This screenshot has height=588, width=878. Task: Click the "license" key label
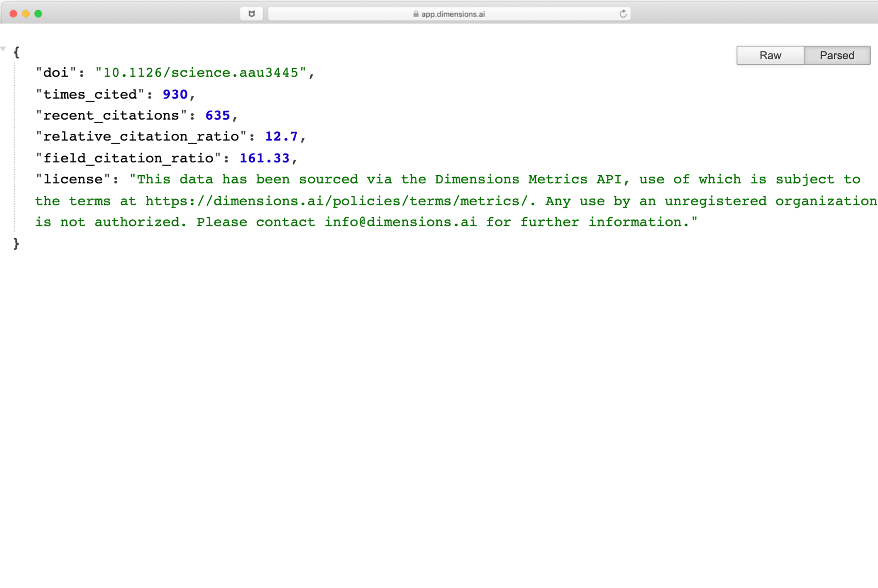(73, 179)
